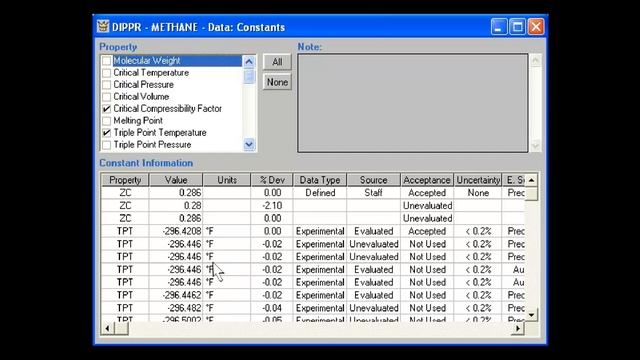Viewport: 640px width, 360px height.
Task: Click the Value column header
Action: [176, 180]
